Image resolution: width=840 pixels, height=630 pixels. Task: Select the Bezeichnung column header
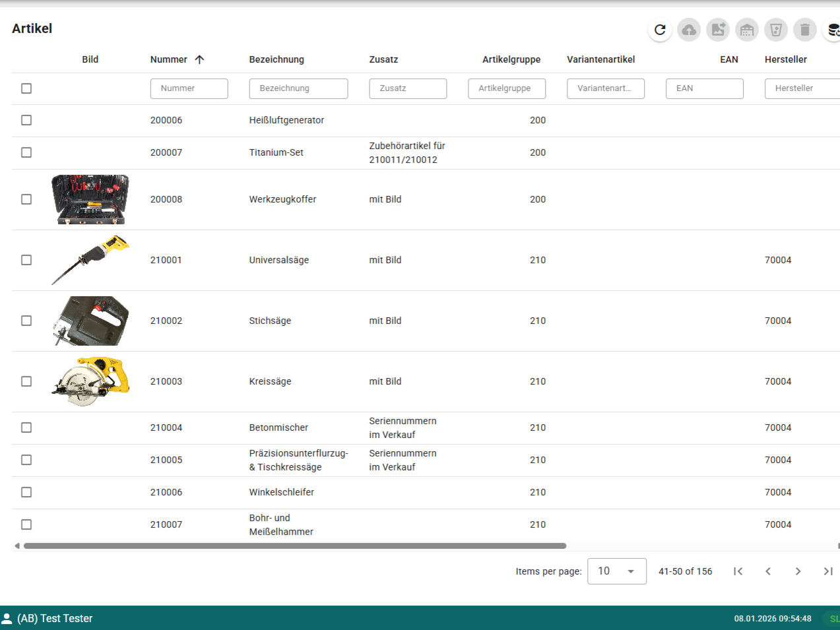276,59
